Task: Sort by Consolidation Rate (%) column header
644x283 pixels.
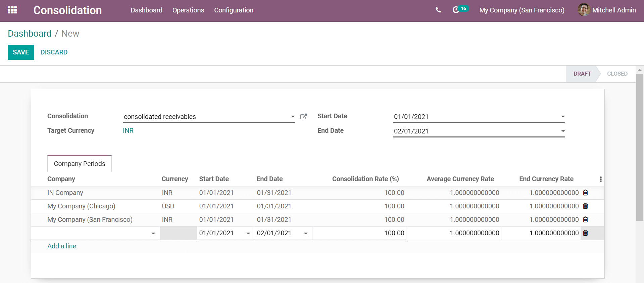Action: click(365, 179)
